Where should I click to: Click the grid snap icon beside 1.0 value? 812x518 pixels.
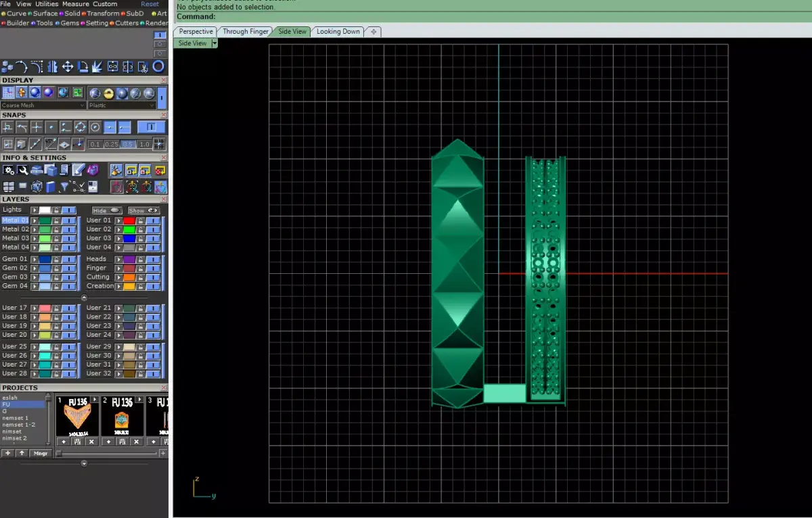coord(160,144)
